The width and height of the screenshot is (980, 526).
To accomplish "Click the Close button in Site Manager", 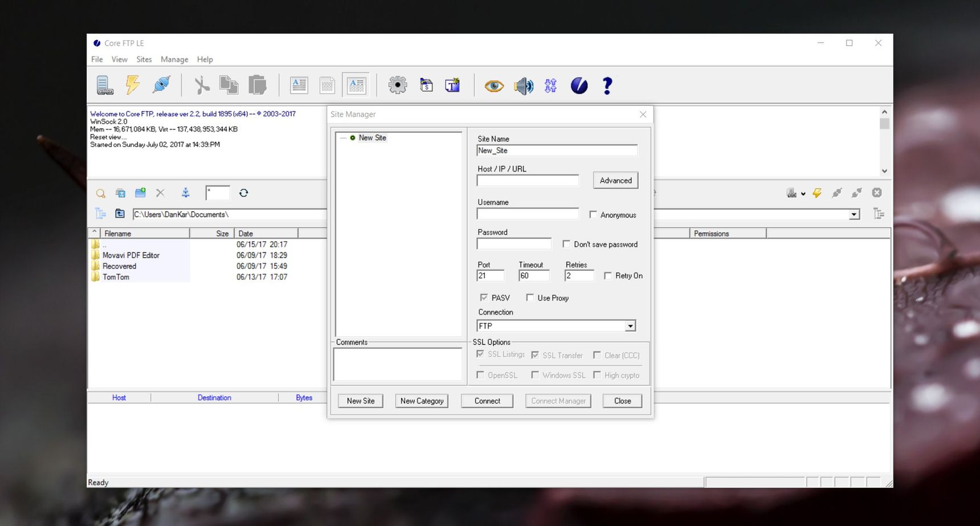I will click(622, 401).
